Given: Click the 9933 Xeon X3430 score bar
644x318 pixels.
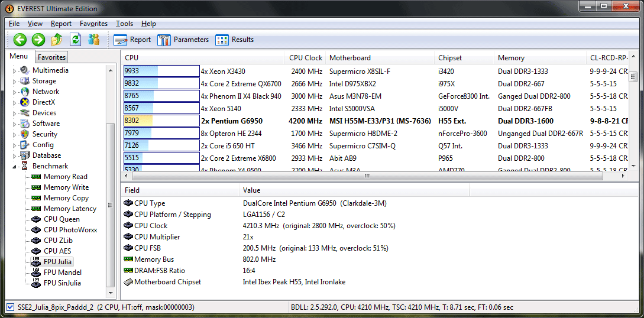Looking at the screenshot, I should pyautogui.click(x=161, y=71).
